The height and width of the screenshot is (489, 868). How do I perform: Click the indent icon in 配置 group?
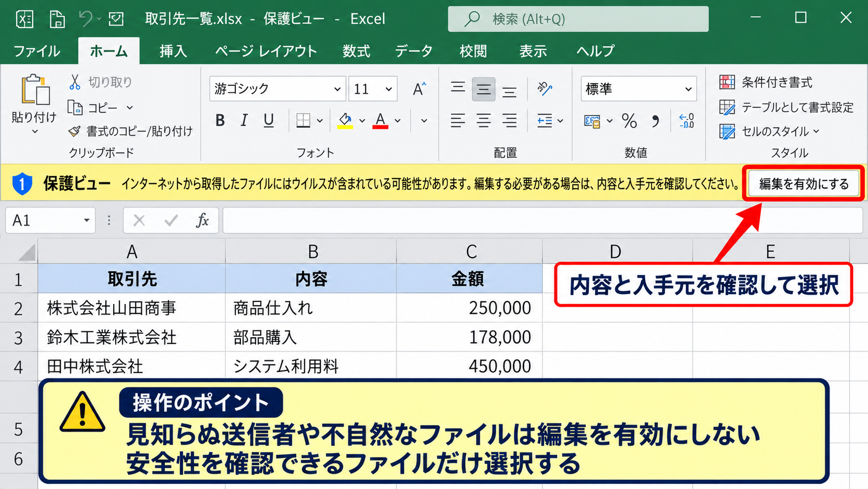(x=545, y=121)
